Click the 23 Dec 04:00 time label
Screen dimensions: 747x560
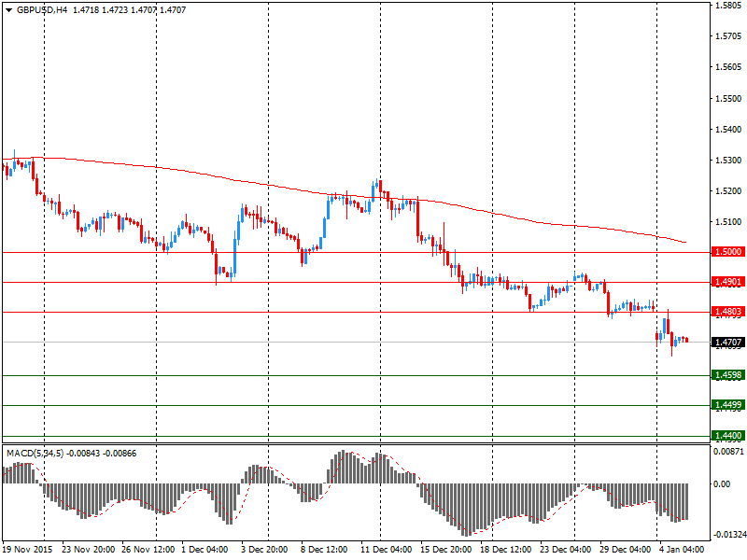566,549
